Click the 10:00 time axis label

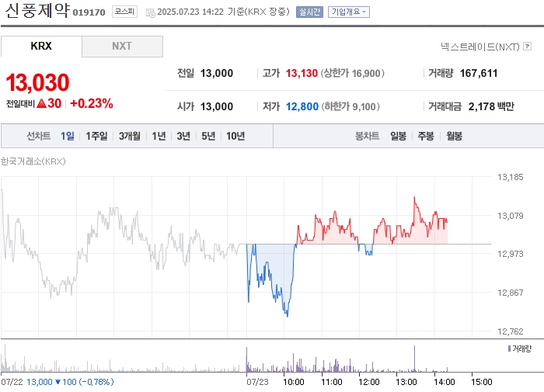[x=294, y=382]
